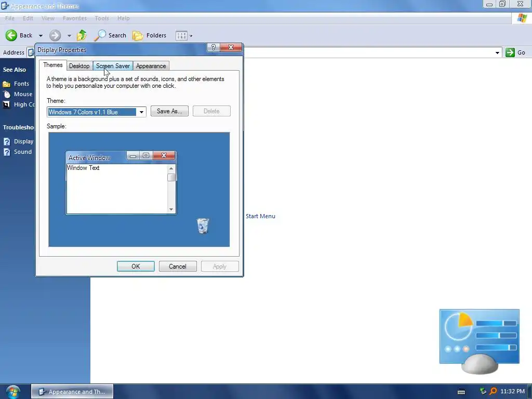The image size is (532, 399).
Task: Open Mouse link in See Also
Action: 23,94
